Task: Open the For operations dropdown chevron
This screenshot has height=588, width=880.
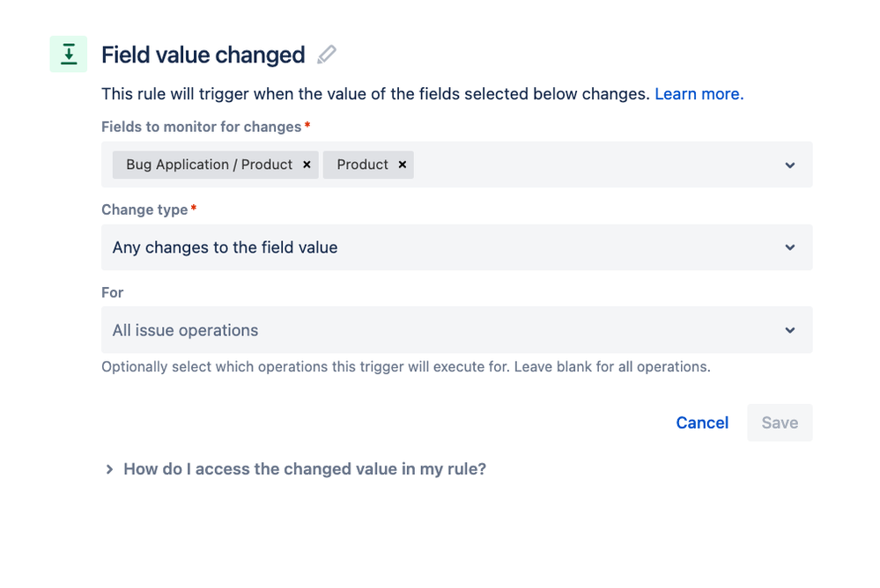Action: (789, 330)
